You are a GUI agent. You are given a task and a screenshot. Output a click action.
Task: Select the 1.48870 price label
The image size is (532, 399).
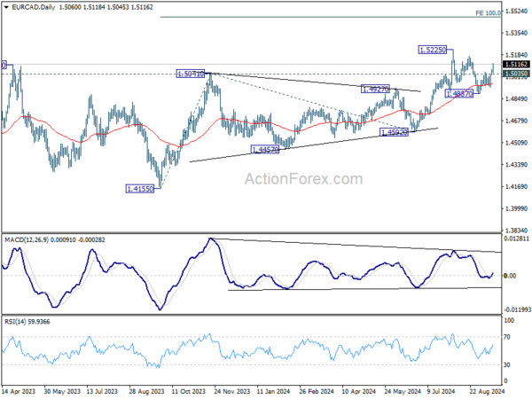click(459, 94)
